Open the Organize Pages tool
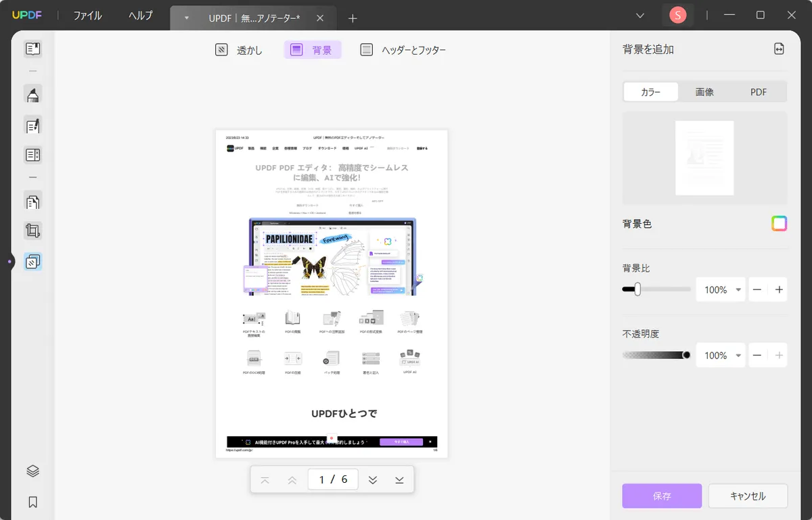This screenshot has width=812, height=520. 32,201
